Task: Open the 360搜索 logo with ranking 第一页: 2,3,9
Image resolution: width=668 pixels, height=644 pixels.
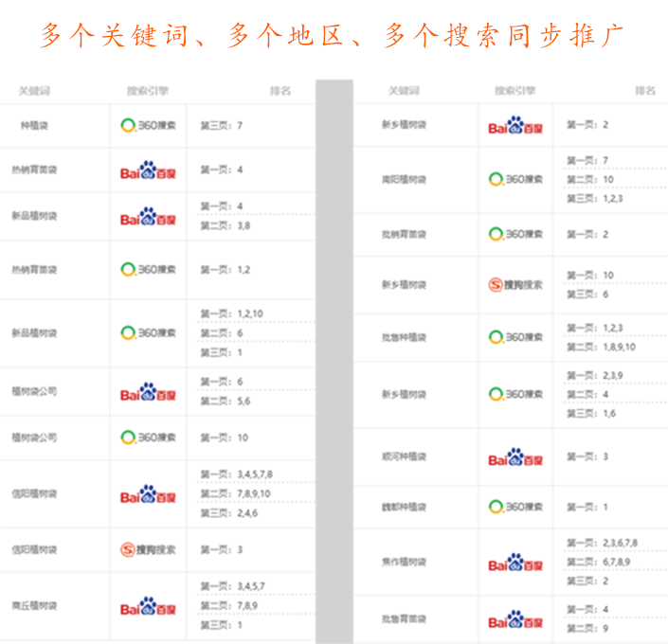Action: coord(515,394)
